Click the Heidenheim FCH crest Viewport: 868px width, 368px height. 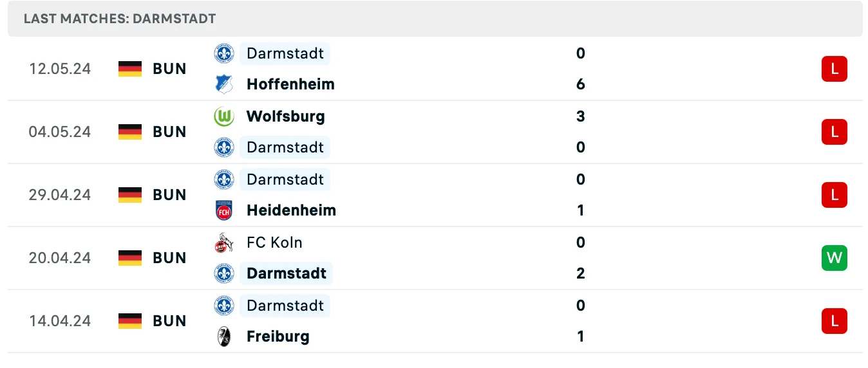click(223, 210)
